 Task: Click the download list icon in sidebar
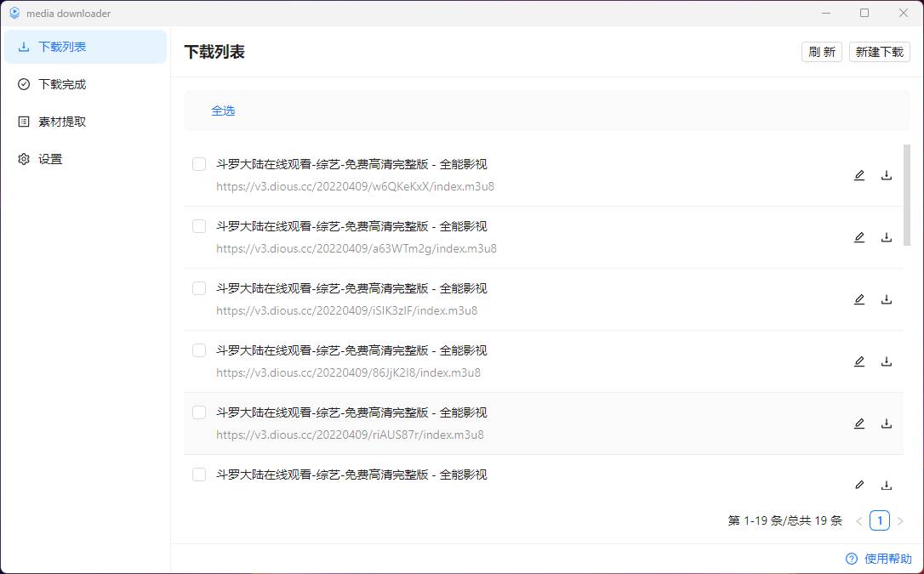click(23, 47)
